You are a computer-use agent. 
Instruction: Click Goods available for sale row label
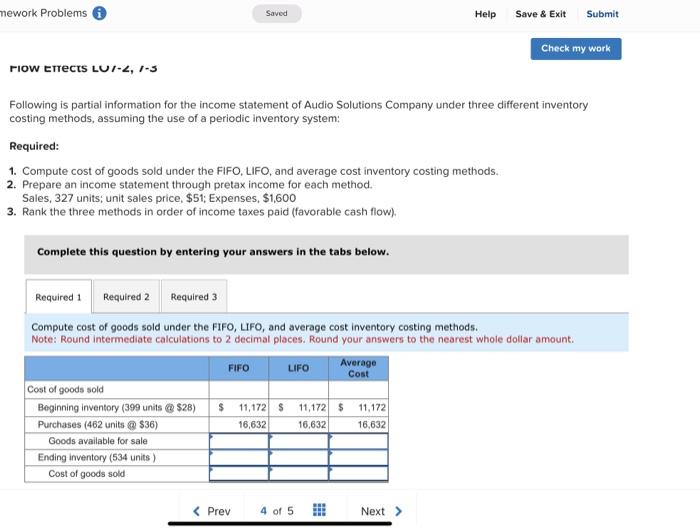pos(98,441)
